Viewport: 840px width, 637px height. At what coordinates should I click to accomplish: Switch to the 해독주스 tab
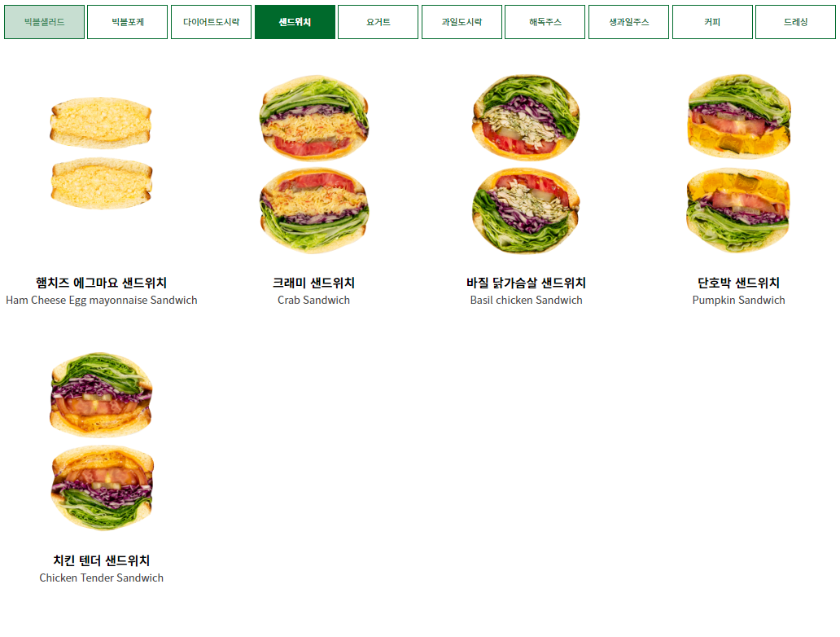[x=545, y=22]
